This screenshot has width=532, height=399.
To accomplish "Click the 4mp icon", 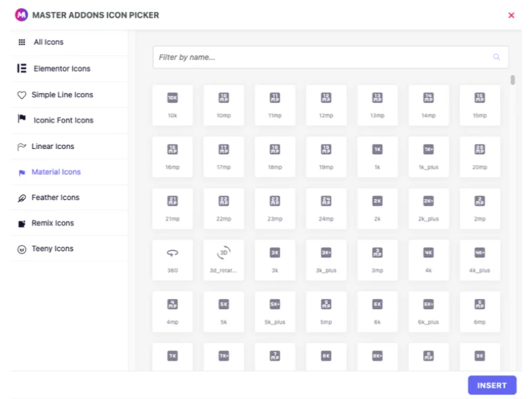I will point(172,311).
